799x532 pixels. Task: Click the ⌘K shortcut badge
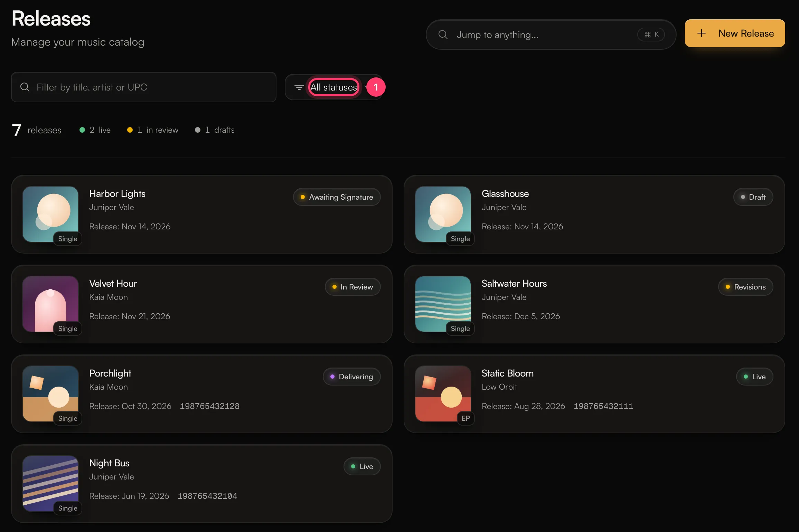pos(651,35)
